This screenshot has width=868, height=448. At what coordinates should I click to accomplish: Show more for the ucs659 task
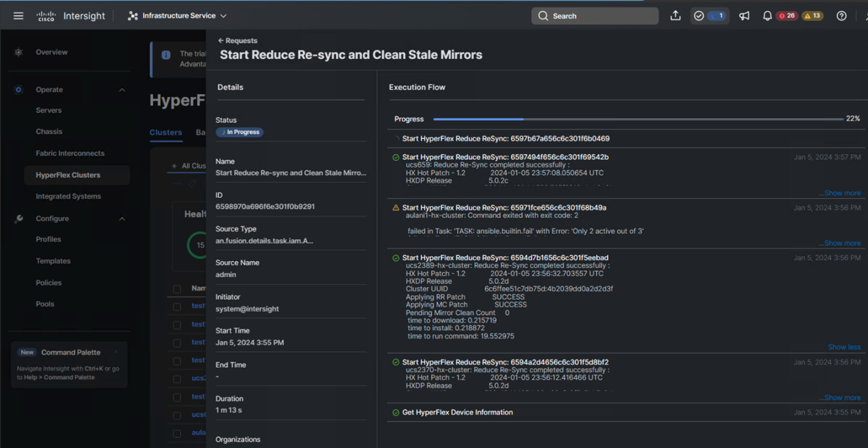839,193
